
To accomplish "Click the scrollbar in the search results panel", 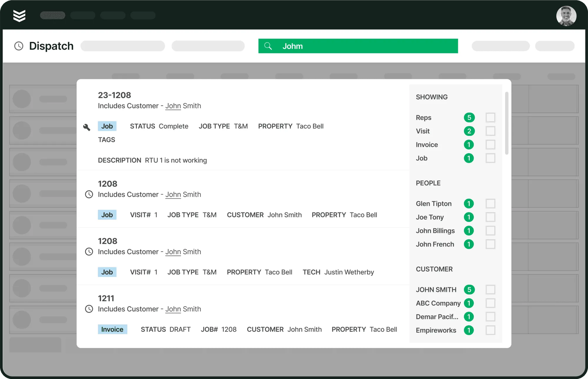I will (507, 123).
